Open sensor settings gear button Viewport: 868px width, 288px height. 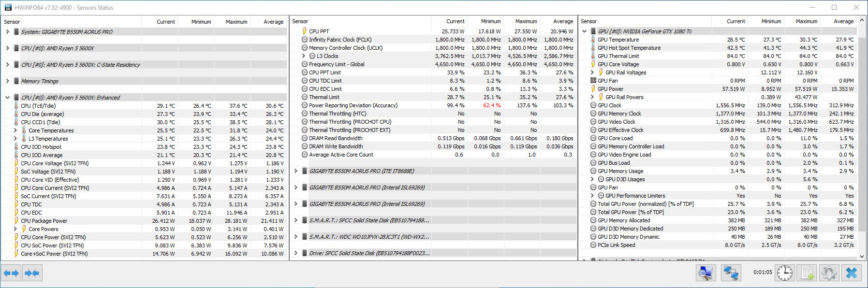(x=829, y=273)
